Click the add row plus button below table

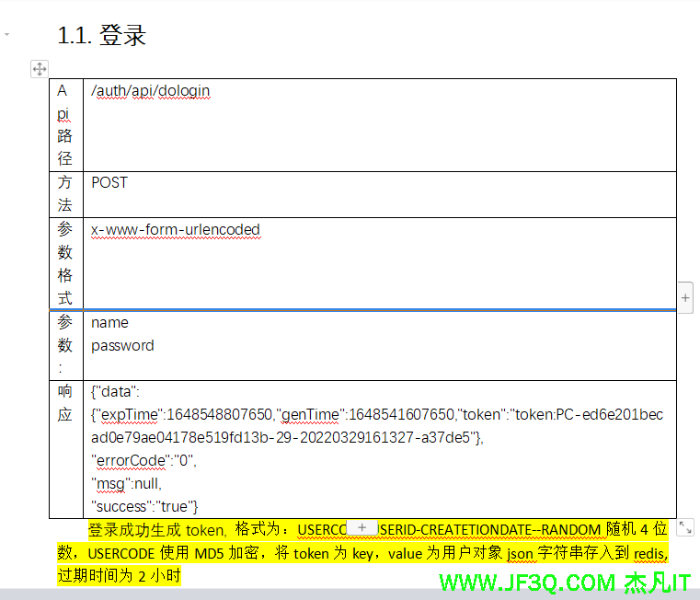click(361, 527)
